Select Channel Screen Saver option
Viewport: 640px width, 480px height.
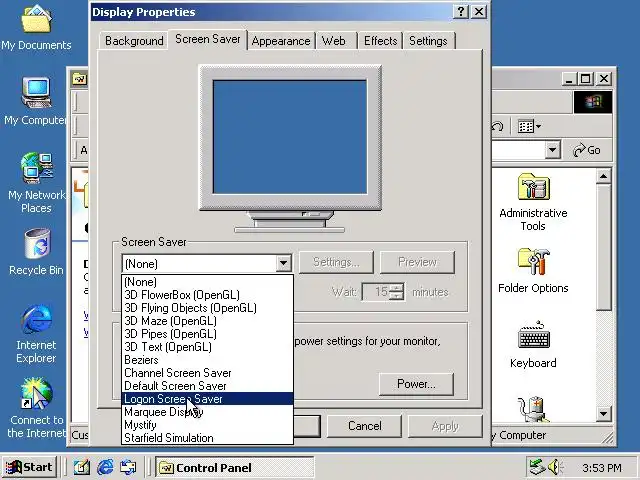[x=207, y=373]
